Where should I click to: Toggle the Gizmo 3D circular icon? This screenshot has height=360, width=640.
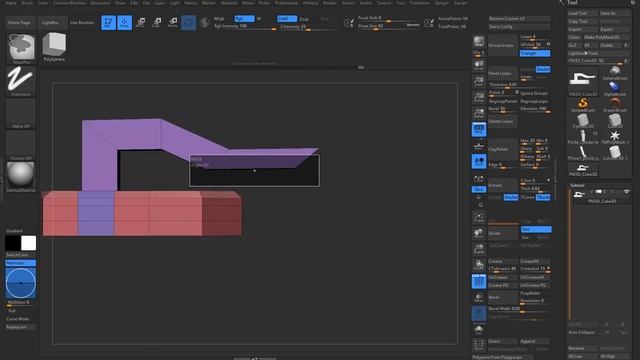pyautogui.click(x=189, y=22)
